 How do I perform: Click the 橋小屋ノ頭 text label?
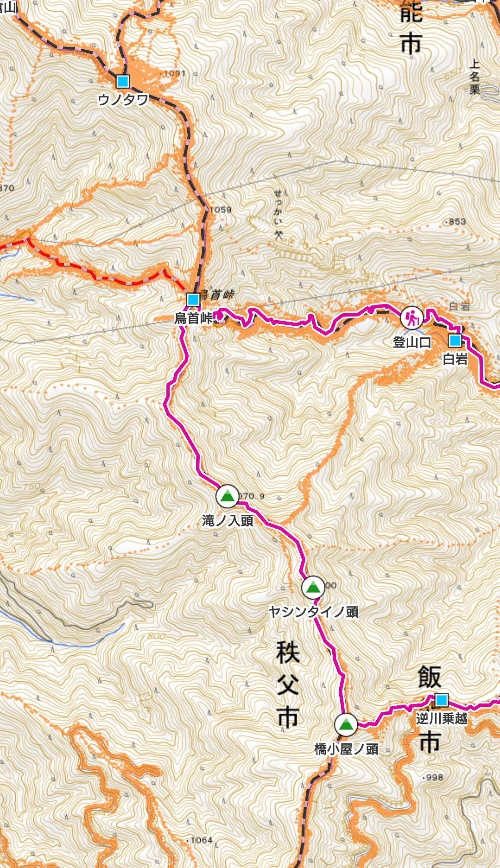346,749
